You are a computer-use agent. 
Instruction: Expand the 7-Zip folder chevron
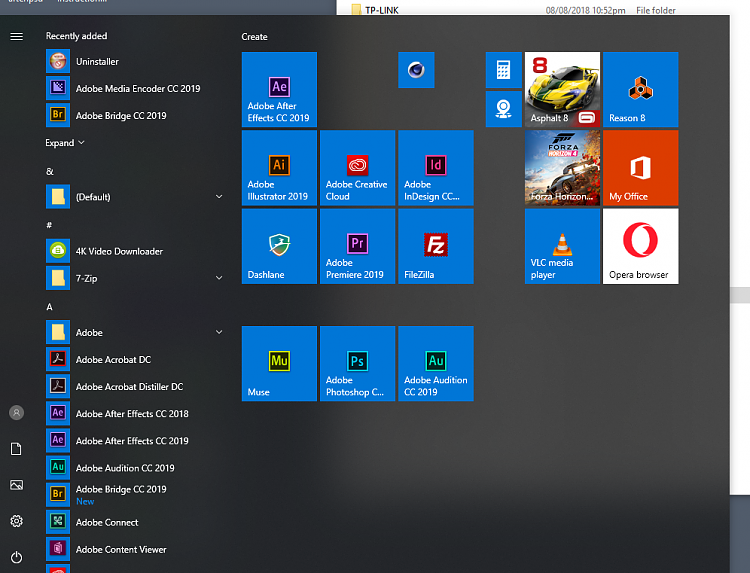pos(219,278)
